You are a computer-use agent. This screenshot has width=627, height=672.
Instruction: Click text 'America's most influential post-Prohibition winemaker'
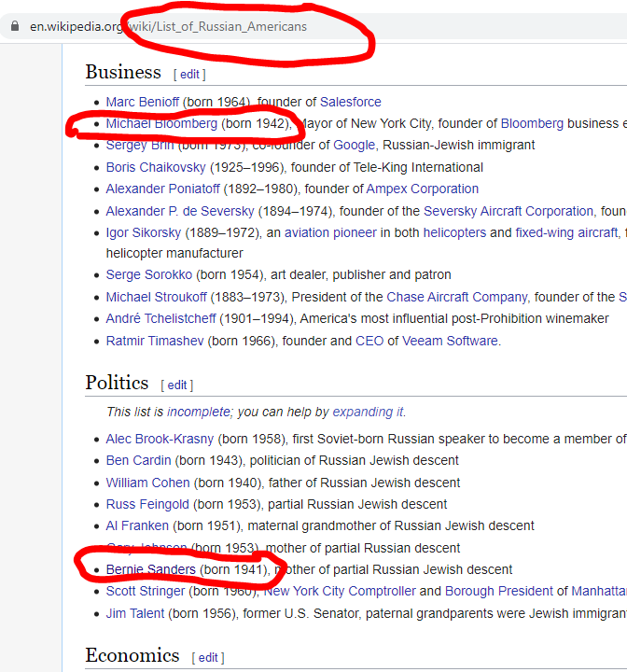point(454,318)
